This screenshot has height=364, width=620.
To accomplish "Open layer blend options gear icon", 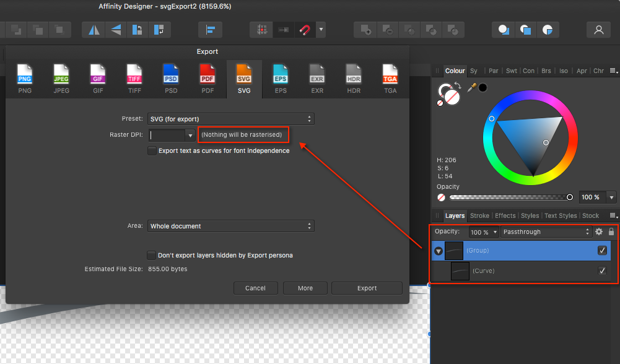I will [599, 232].
